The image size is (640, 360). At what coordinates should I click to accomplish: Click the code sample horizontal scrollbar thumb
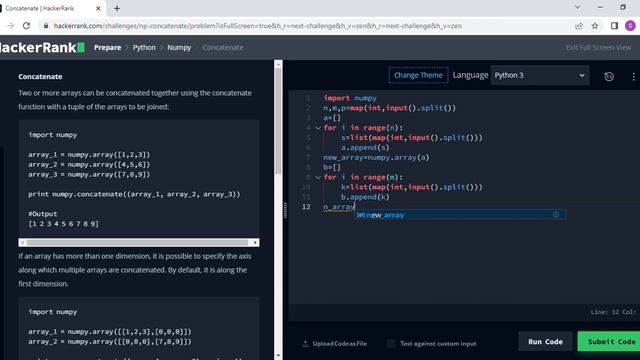137,242
